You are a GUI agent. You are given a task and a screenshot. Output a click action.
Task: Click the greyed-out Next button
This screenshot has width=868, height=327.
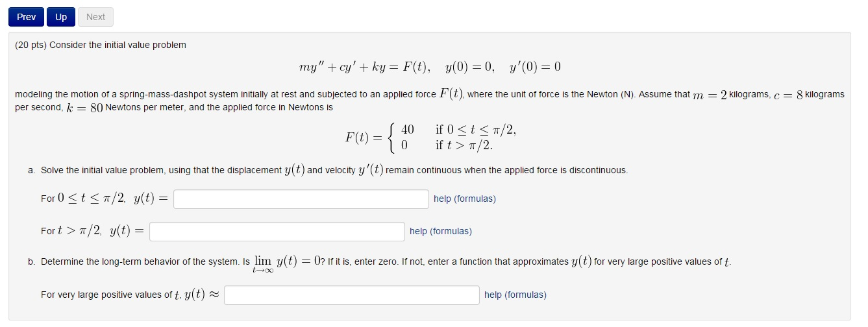point(95,17)
